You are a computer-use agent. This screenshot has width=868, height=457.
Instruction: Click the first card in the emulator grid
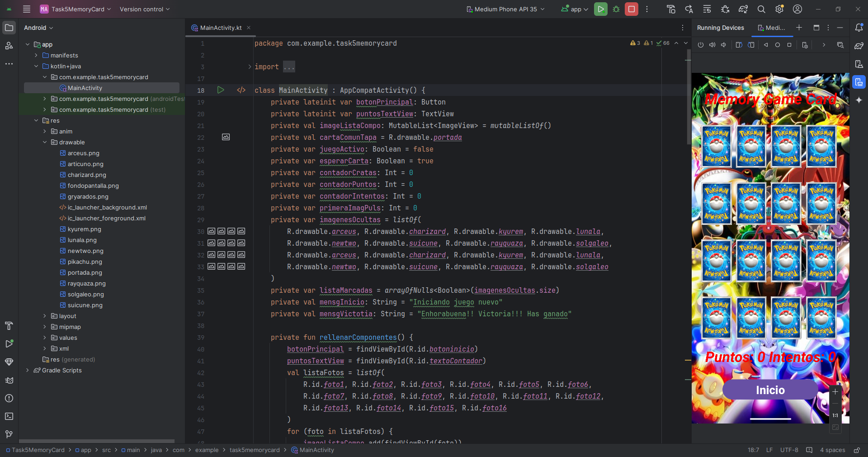tap(717, 147)
